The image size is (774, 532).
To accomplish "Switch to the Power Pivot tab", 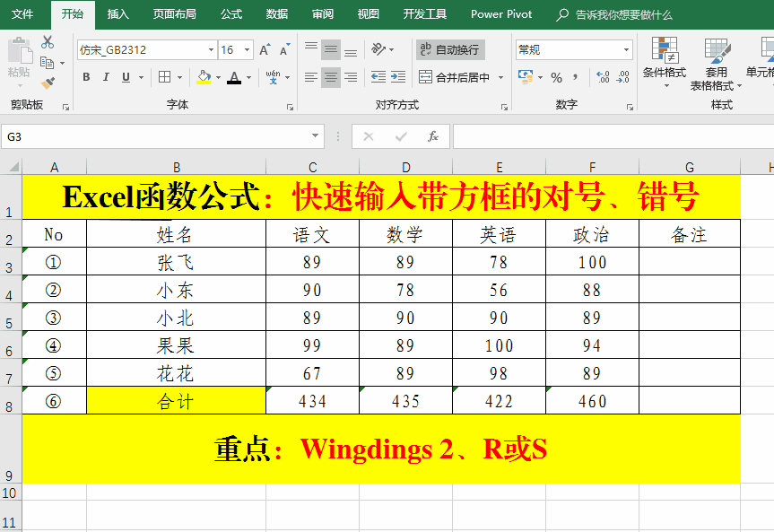I will point(501,14).
